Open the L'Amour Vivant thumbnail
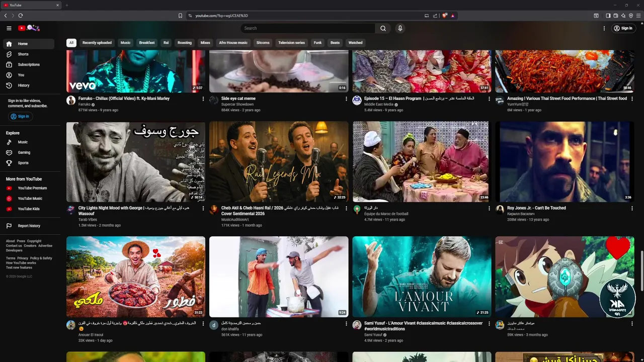This screenshot has height=362, width=644. click(422, 277)
